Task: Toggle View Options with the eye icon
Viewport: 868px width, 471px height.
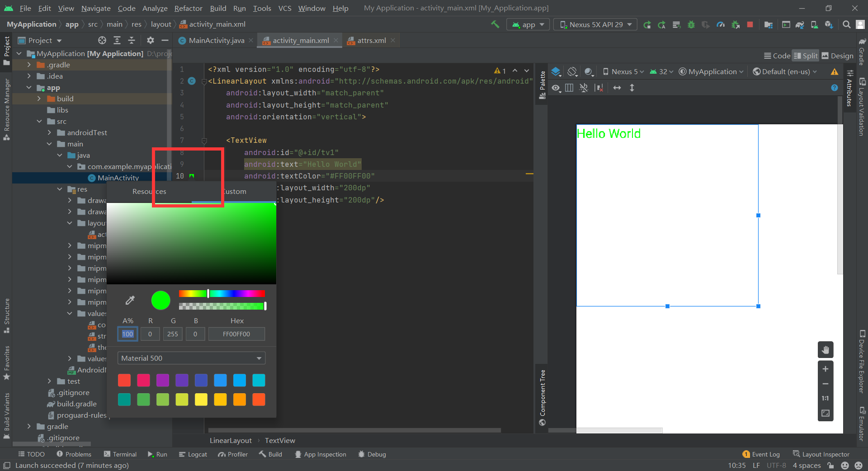Action: coord(556,88)
